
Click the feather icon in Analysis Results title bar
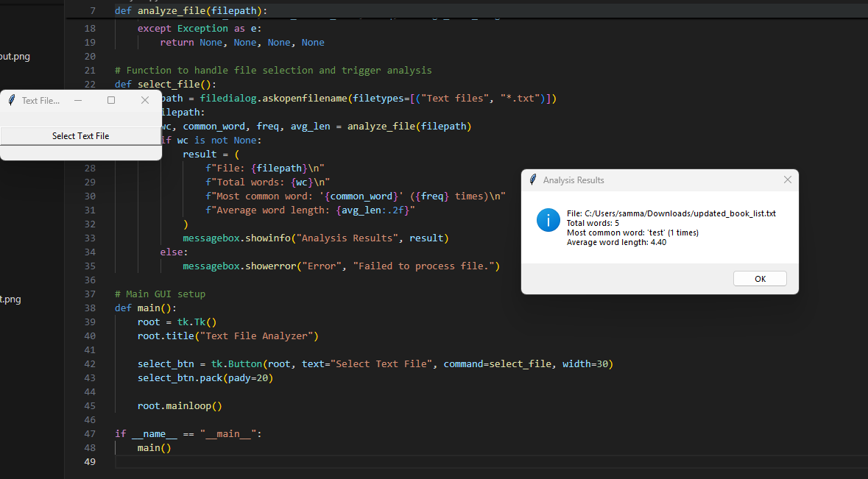533,180
